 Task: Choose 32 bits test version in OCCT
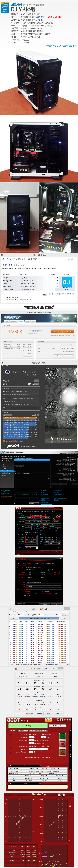(33, 746)
